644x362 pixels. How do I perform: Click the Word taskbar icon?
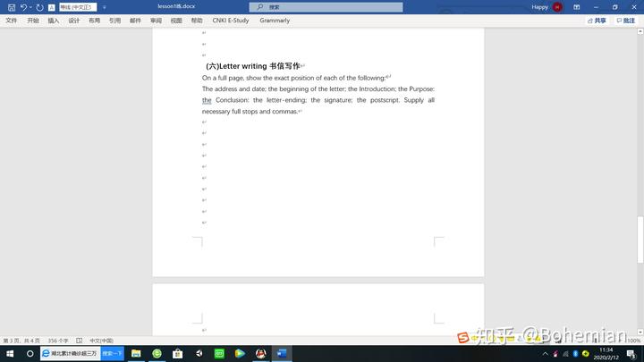(282, 353)
